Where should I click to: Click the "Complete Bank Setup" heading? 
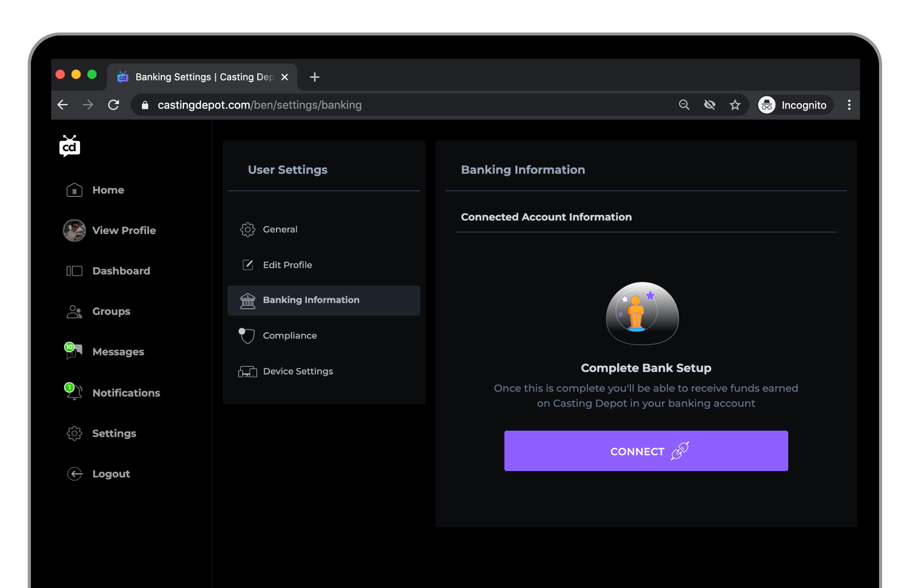(646, 368)
